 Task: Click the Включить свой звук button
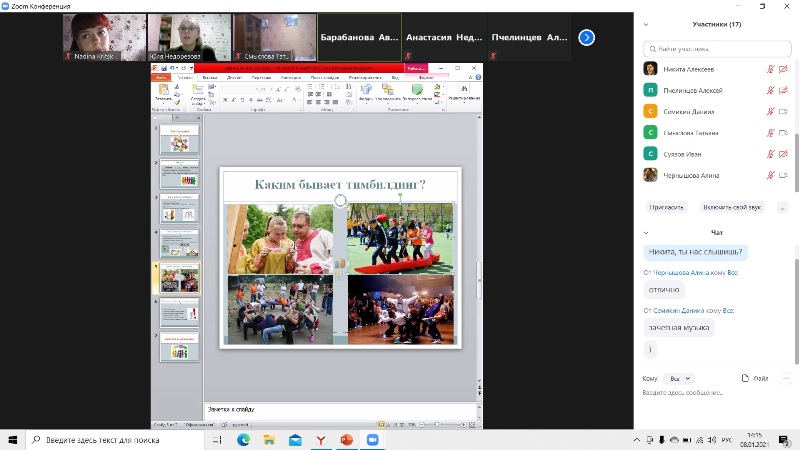pos(732,207)
